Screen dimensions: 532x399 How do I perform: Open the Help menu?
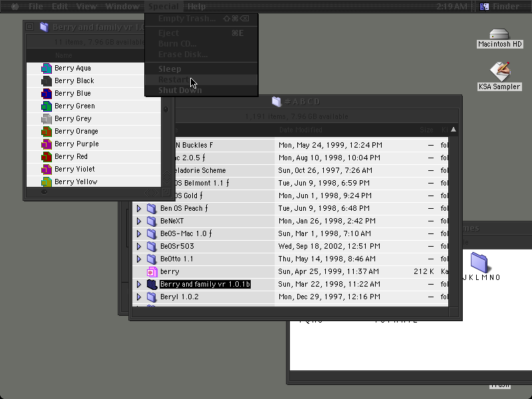point(196,7)
